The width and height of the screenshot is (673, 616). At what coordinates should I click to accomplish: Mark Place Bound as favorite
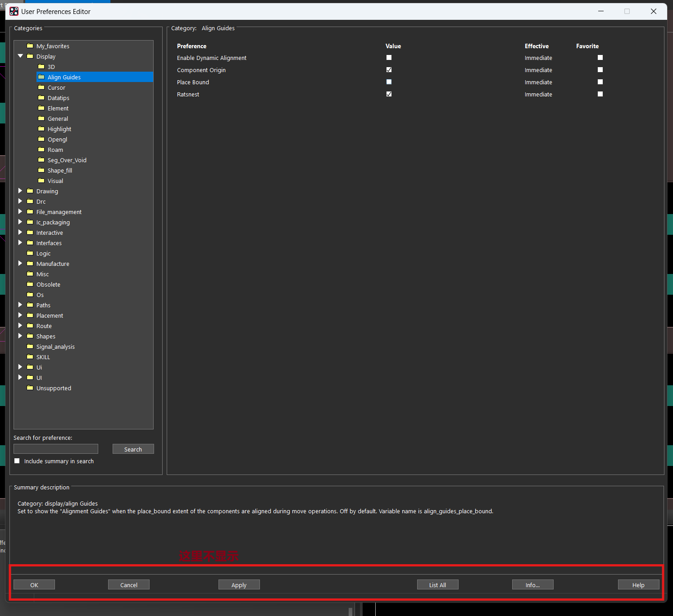point(600,82)
